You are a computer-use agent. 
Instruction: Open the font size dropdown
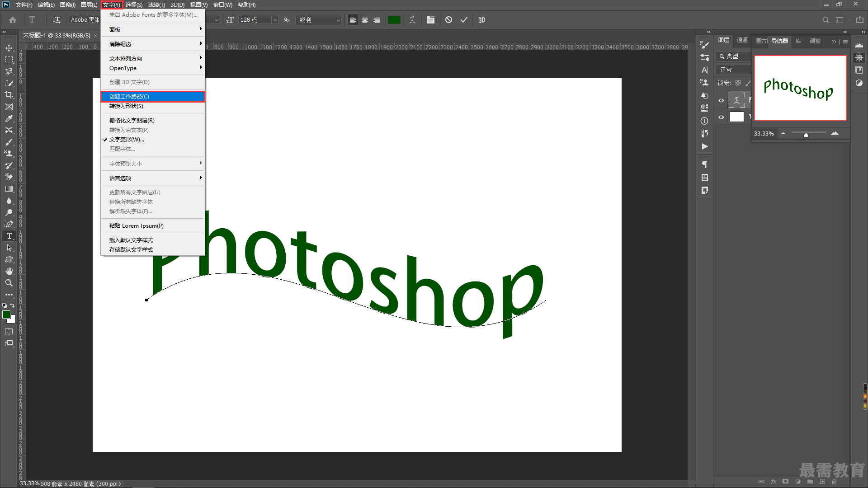tap(274, 20)
